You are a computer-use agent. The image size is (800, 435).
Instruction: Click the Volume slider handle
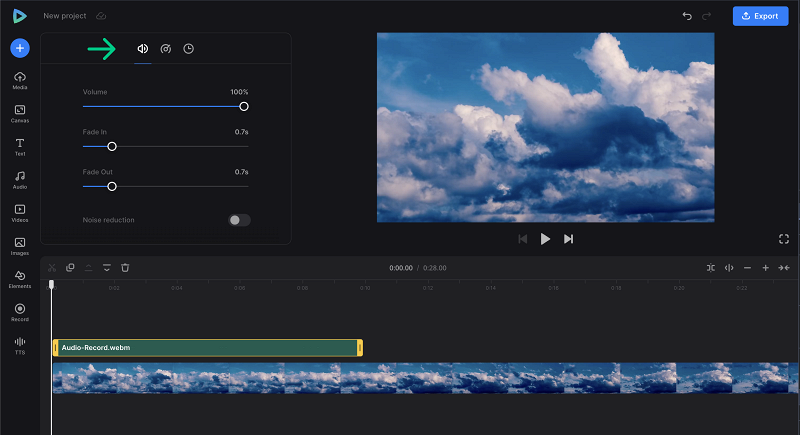pyautogui.click(x=244, y=107)
